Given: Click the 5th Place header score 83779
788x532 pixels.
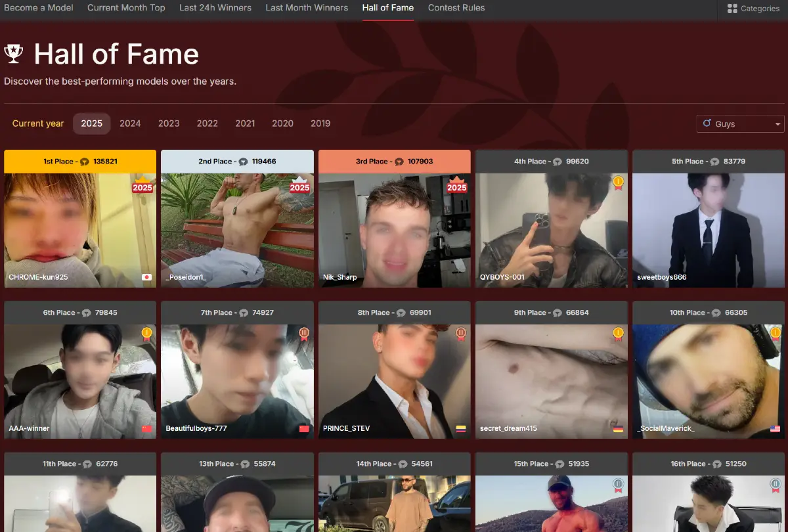Looking at the screenshot, I should (x=734, y=162).
